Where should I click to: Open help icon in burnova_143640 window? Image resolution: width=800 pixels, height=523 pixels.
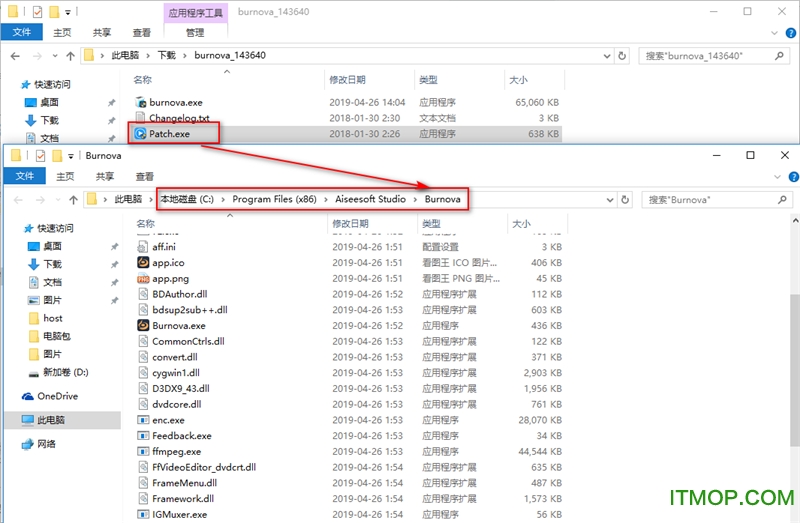[x=791, y=33]
